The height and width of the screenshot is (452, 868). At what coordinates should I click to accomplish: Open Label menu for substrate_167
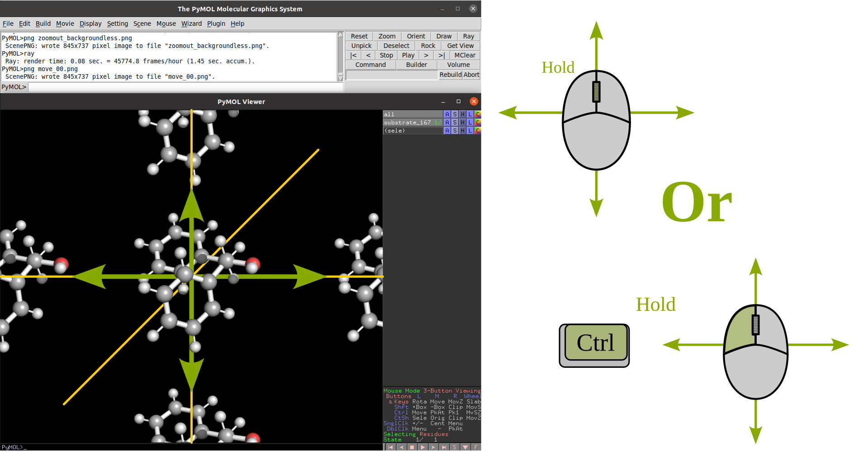click(470, 123)
